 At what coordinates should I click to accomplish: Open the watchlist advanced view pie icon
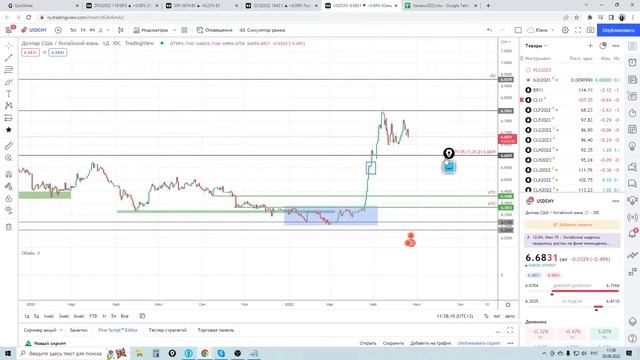coord(603,46)
